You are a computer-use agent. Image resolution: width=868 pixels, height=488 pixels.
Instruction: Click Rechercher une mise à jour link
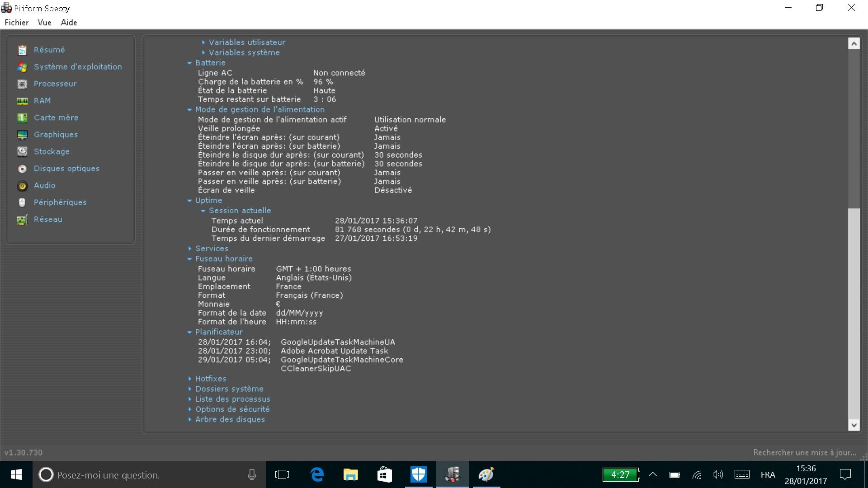tap(805, 452)
